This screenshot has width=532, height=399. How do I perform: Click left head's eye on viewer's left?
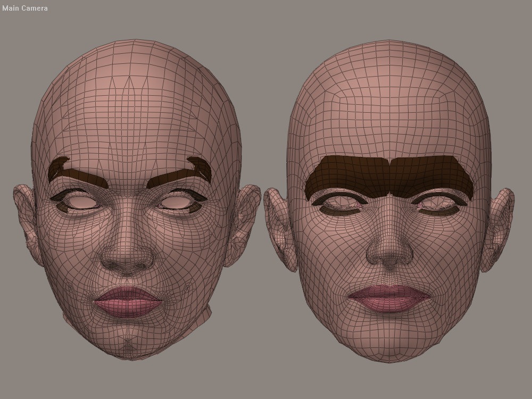pyautogui.click(x=80, y=202)
